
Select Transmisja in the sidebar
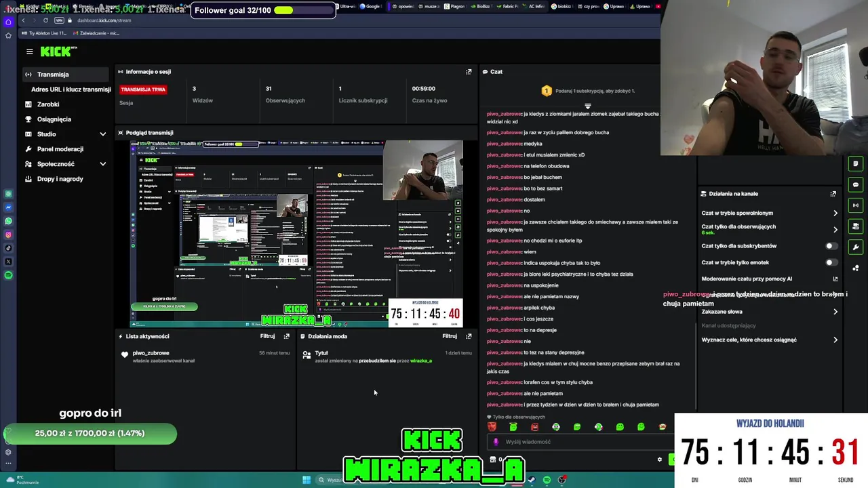point(65,75)
